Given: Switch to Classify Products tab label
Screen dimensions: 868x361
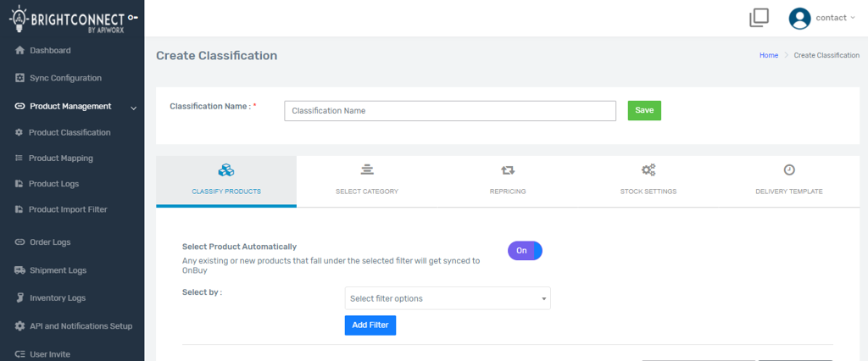Looking at the screenshot, I should (x=225, y=192).
